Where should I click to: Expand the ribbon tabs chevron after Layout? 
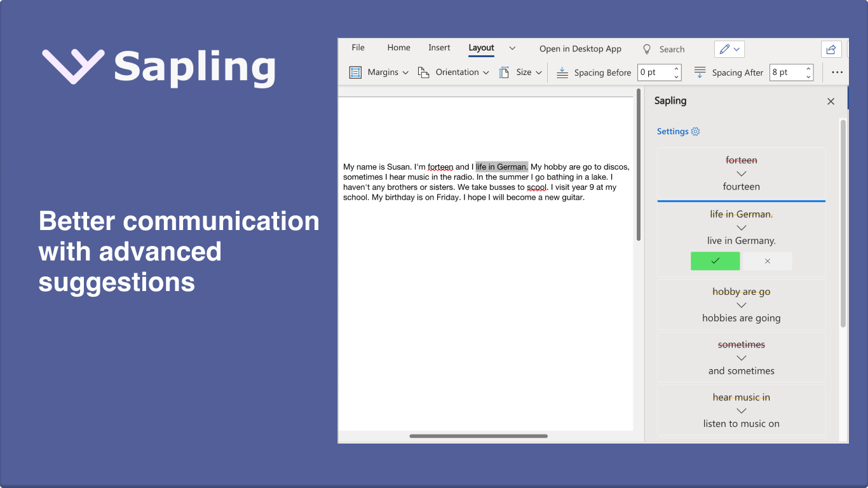[512, 48]
